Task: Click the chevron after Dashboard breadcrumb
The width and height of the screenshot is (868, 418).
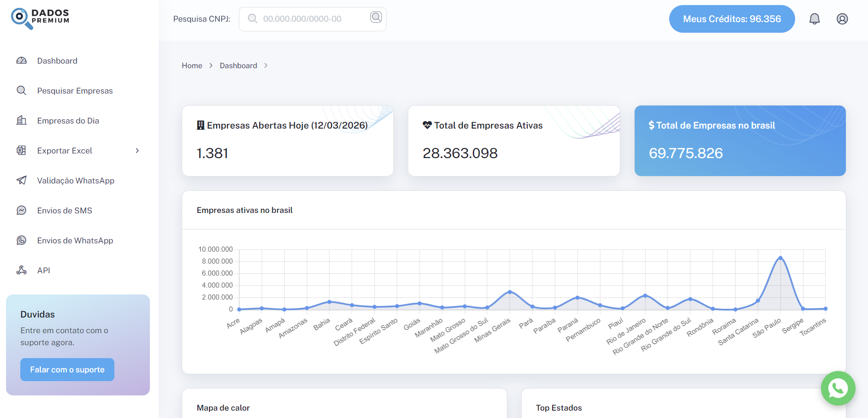Action: (266, 66)
